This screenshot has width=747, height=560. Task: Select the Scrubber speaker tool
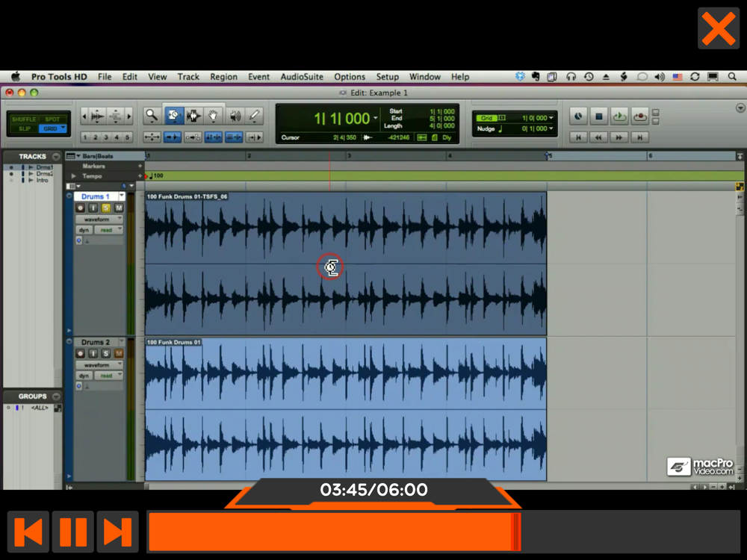click(x=235, y=115)
